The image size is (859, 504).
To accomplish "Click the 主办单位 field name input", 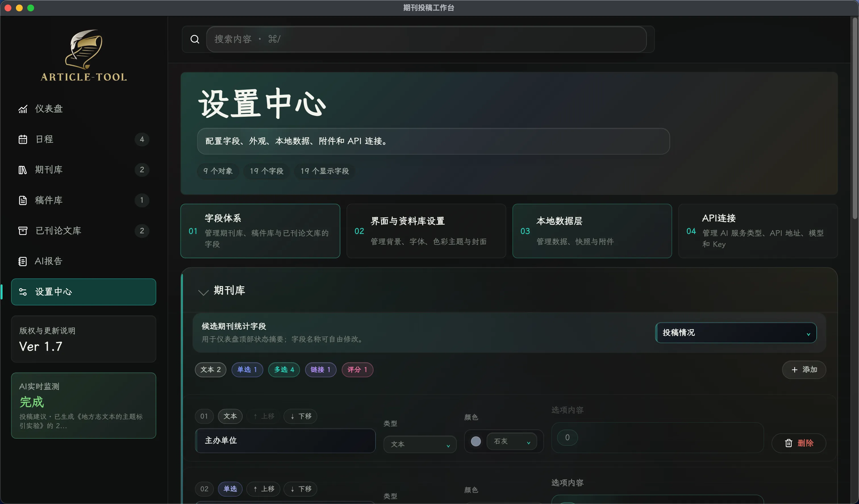I will pyautogui.click(x=285, y=441).
